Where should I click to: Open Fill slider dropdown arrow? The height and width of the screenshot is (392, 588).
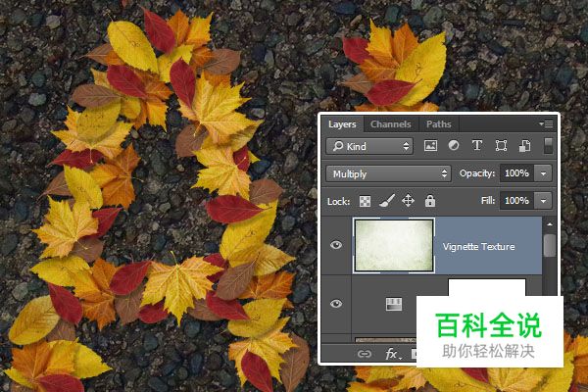(x=543, y=201)
